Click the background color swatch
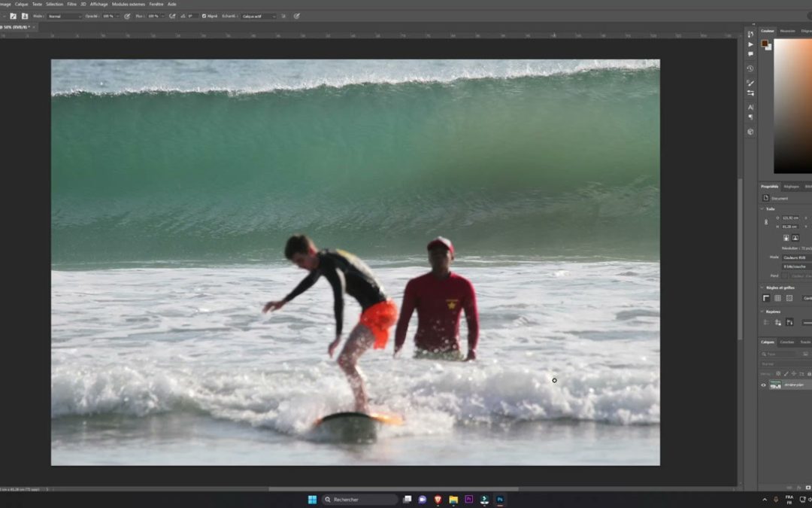 pyautogui.click(x=768, y=47)
